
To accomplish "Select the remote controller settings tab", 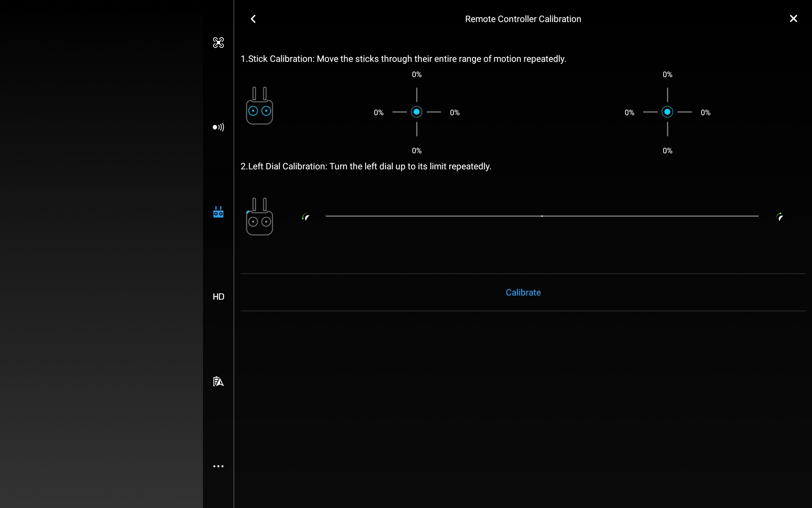I will click(218, 212).
